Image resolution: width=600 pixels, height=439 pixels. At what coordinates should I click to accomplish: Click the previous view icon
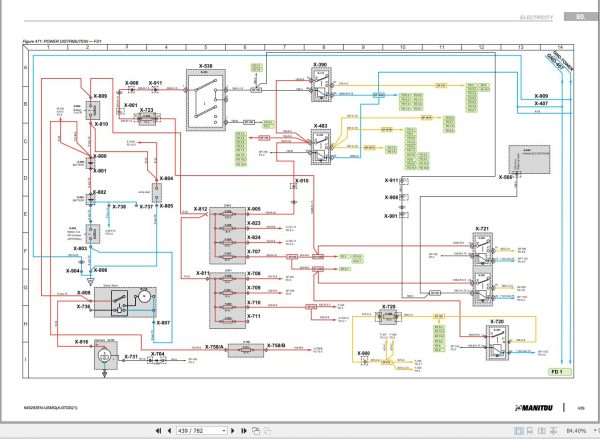click(256, 431)
